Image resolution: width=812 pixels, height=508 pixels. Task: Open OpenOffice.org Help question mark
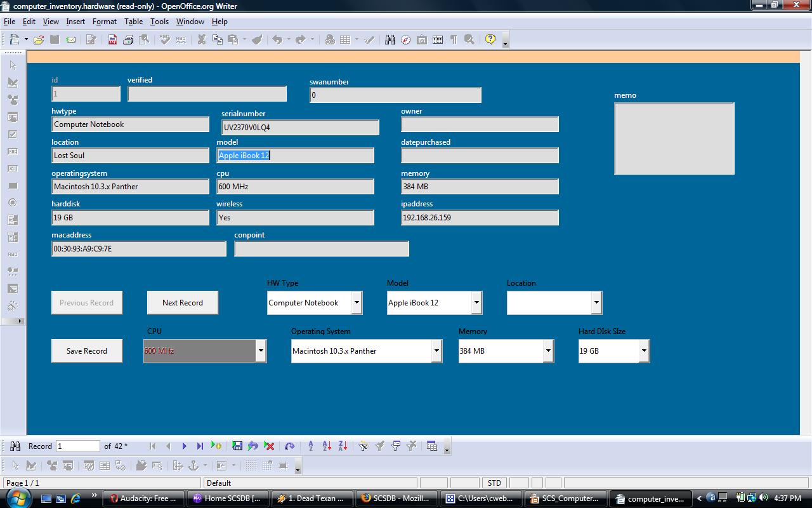pos(490,39)
